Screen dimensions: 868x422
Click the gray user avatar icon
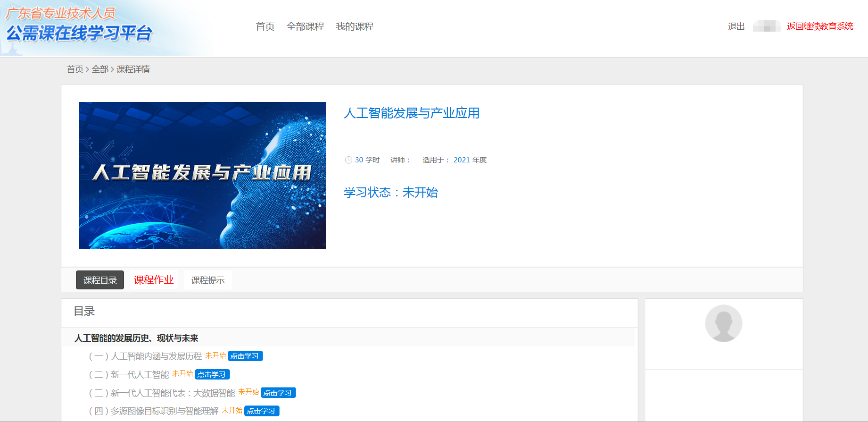724,323
